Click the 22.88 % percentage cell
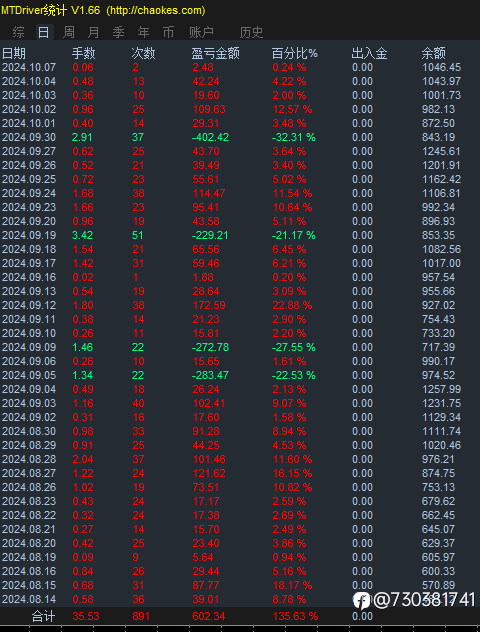 click(292, 305)
